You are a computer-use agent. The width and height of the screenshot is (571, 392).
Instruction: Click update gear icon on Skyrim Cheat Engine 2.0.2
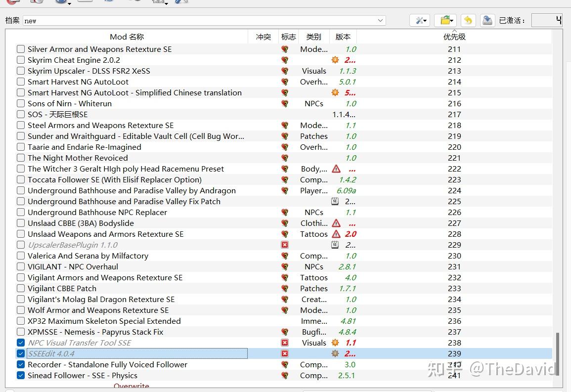click(335, 60)
